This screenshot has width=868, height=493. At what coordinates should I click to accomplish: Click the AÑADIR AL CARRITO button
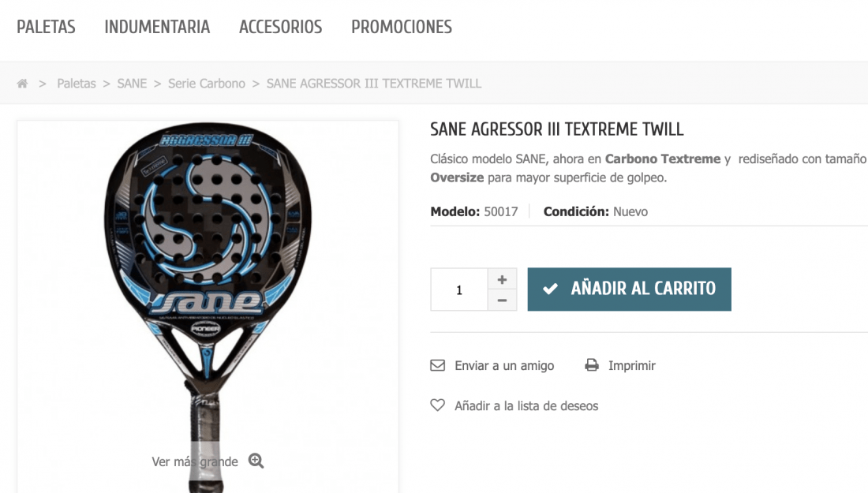click(629, 289)
